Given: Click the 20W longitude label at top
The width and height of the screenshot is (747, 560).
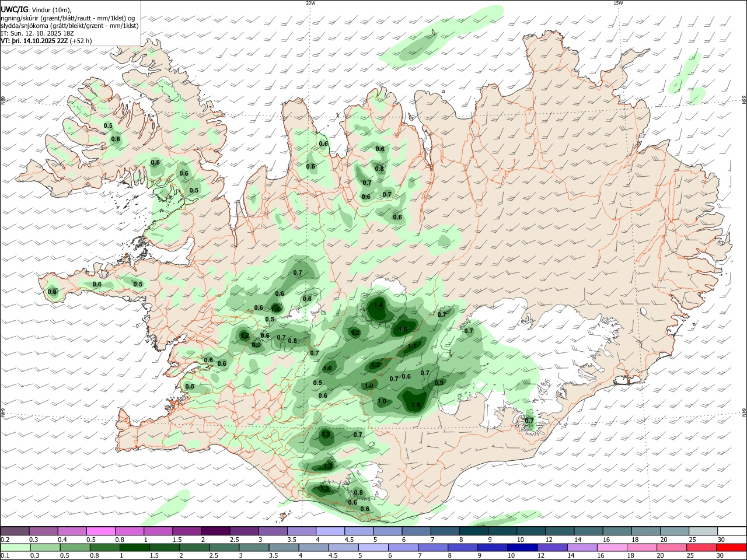Looking at the screenshot, I should (310, 3).
